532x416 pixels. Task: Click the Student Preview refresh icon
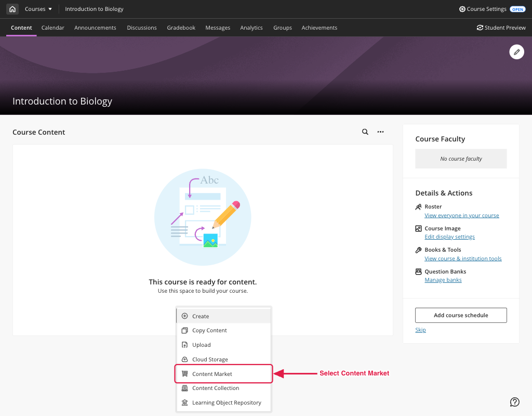480,28
